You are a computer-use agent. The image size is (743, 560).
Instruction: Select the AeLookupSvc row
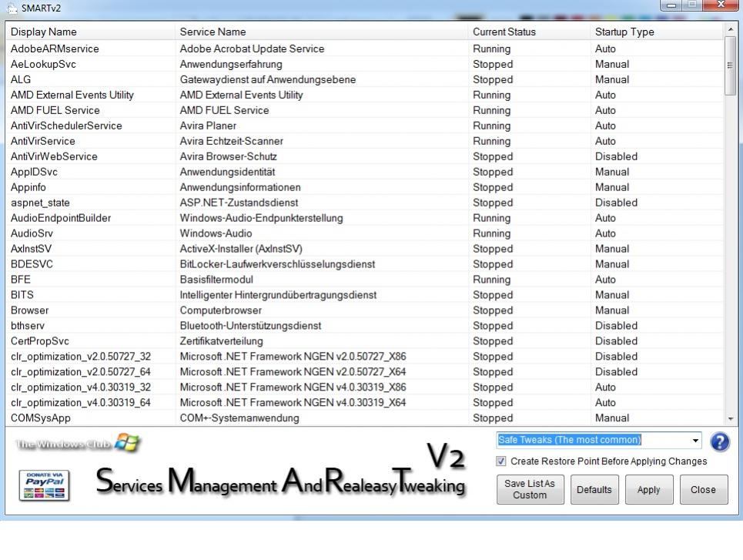click(364, 64)
